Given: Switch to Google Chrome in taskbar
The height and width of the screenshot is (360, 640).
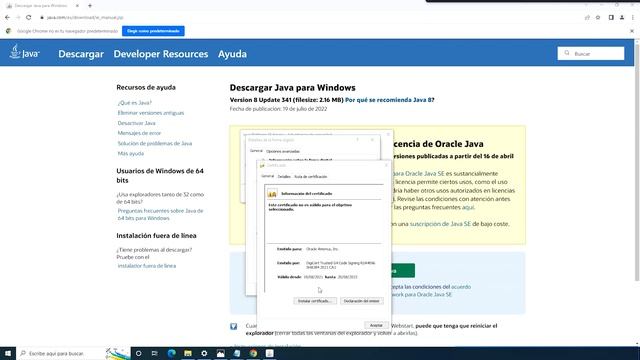Looking at the screenshot, I should point(253,353).
